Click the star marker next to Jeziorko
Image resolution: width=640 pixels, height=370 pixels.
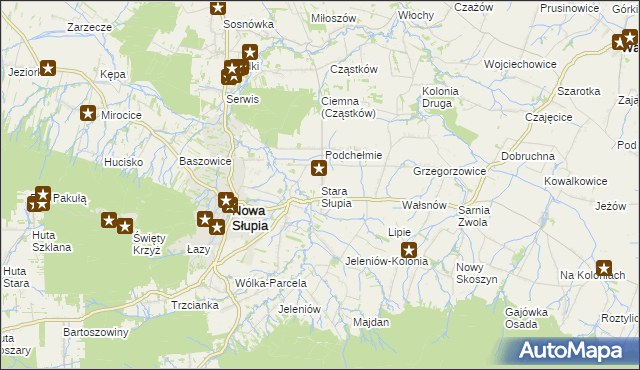pos(48,68)
